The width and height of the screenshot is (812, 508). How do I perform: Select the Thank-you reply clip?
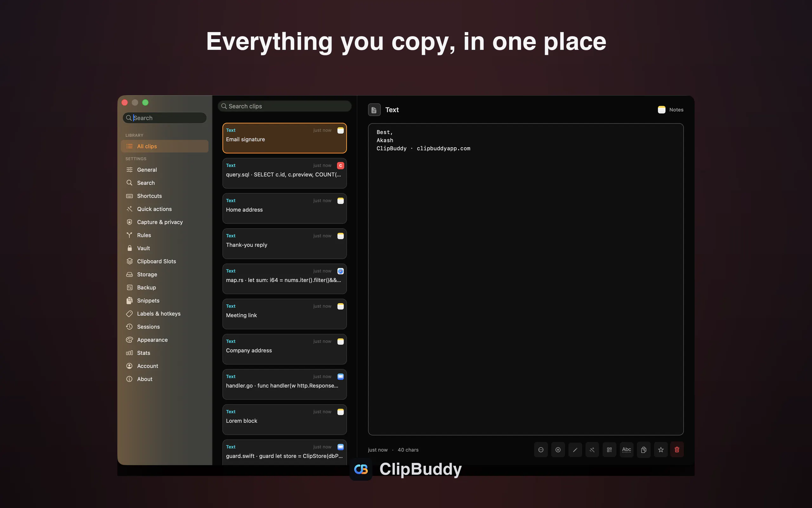click(285, 244)
